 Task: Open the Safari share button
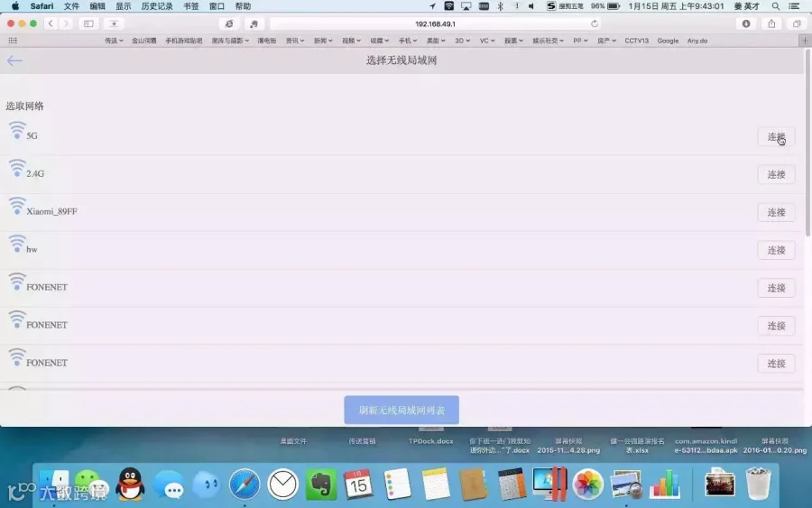(771, 23)
